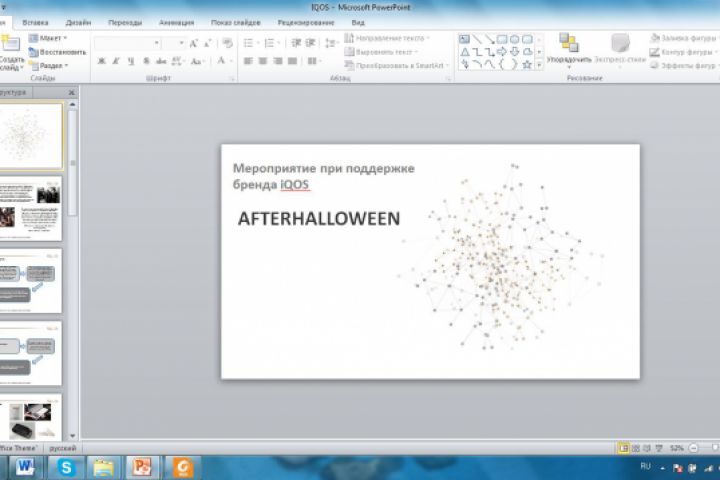Start slide show from status bar
This screenshot has width=720, height=480.
pyautogui.click(x=659, y=448)
